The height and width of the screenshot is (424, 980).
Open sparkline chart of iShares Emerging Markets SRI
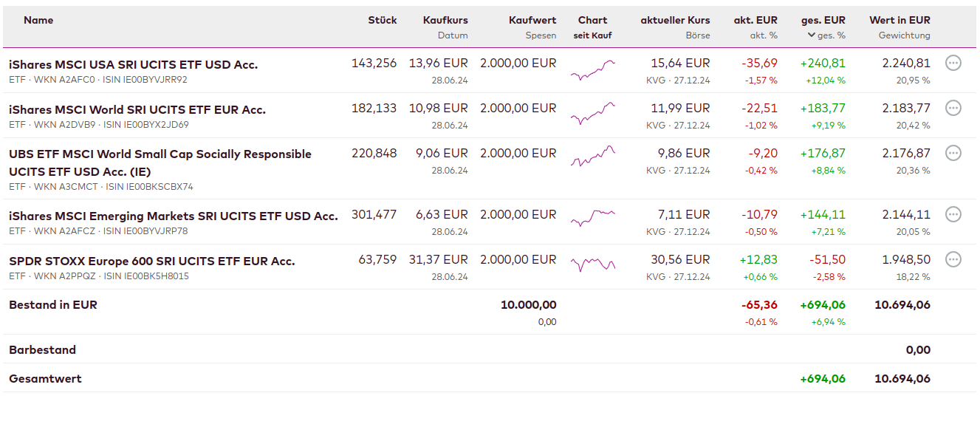point(592,218)
